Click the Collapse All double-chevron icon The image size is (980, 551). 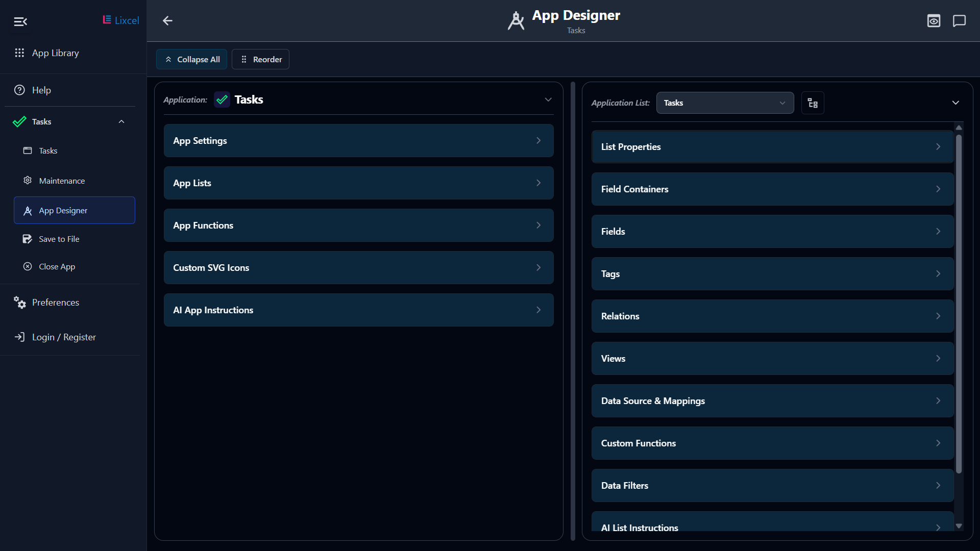168,60
